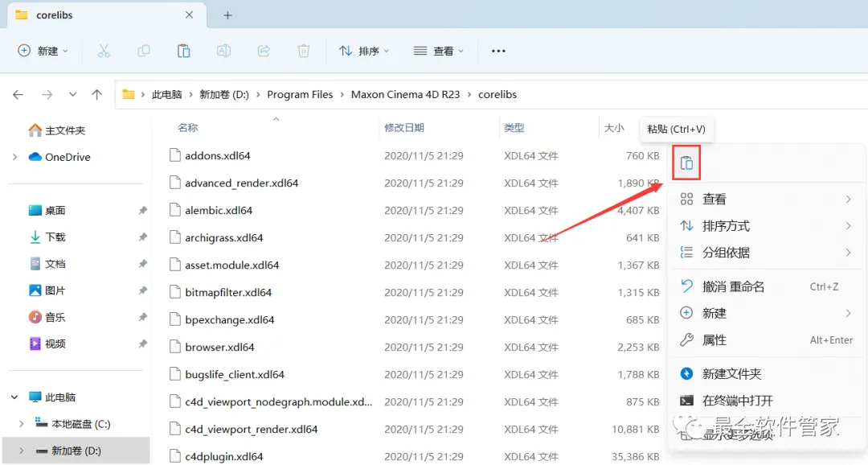Viewport: 868px width, 465px height.
Task: Sort by the 名称 column header
Action: point(187,128)
